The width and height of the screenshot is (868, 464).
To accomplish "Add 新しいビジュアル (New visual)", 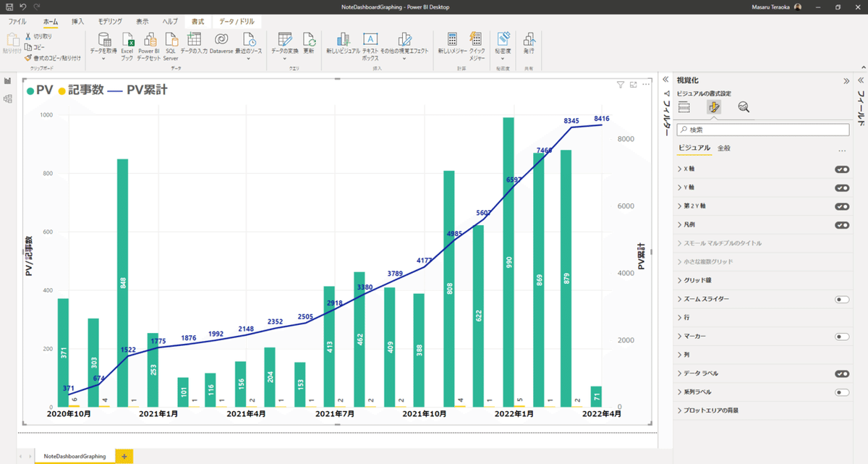I will pos(343,43).
